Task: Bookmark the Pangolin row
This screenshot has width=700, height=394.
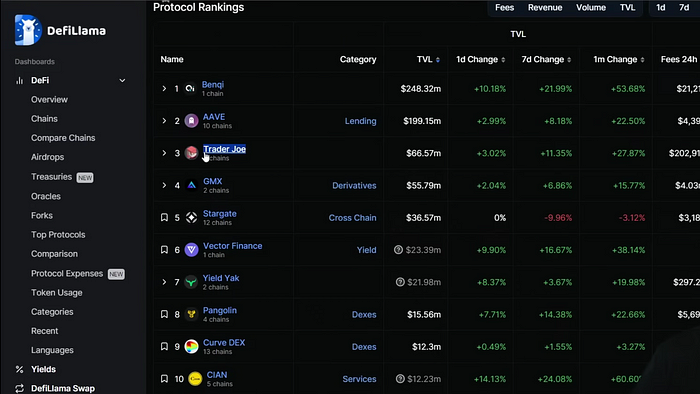Action: coord(164,314)
